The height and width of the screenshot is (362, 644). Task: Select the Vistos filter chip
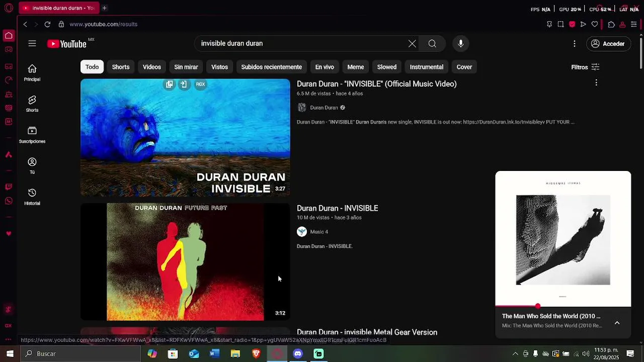click(x=219, y=67)
